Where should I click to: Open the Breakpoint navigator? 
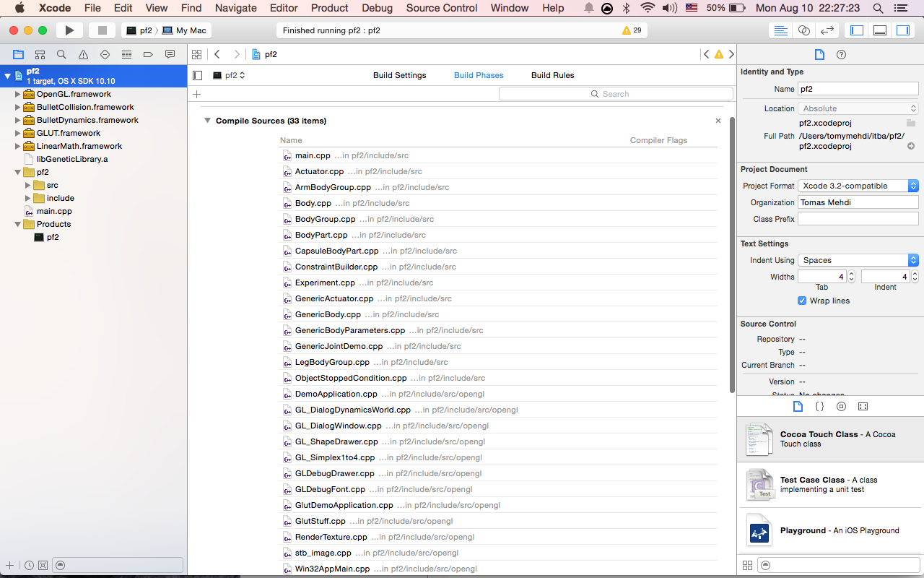(x=148, y=54)
